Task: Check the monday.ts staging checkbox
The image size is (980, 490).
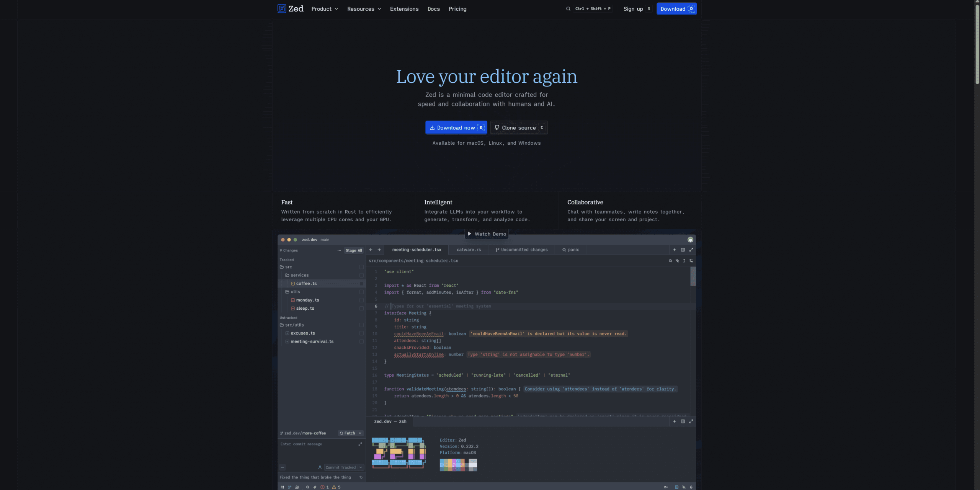Action: click(x=361, y=300)
